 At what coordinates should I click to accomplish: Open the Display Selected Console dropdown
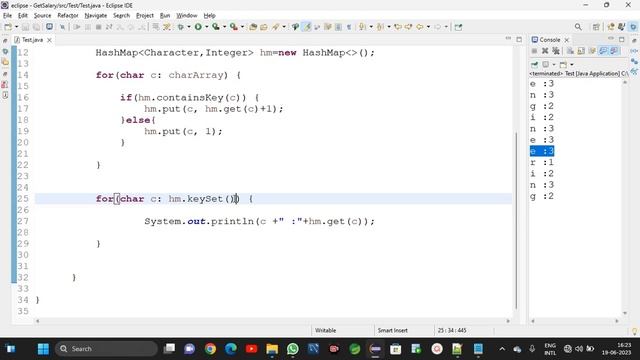[554, 64]
